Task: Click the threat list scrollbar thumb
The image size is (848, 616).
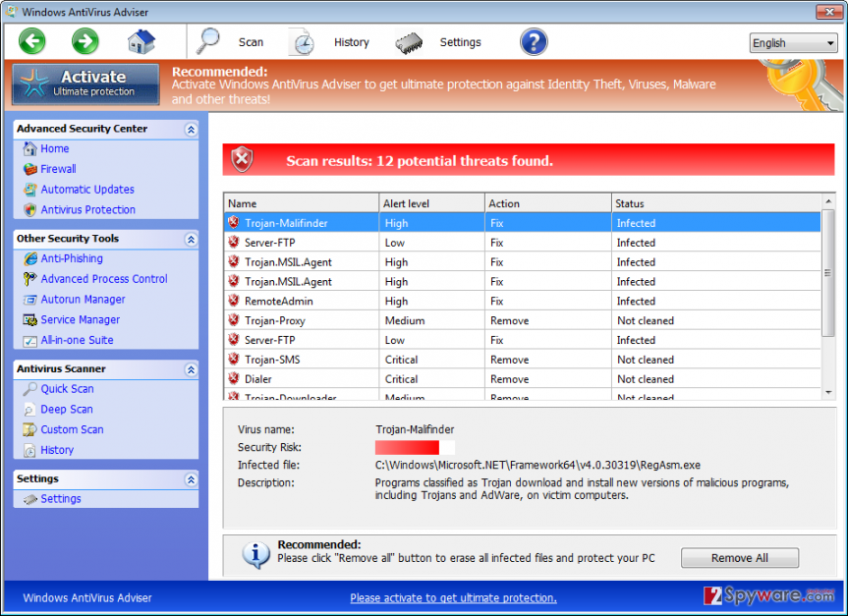Action: point(828,272)
